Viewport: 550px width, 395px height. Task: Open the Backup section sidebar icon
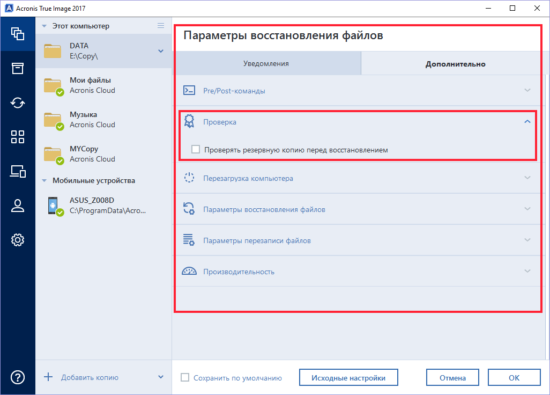point(18,34)
